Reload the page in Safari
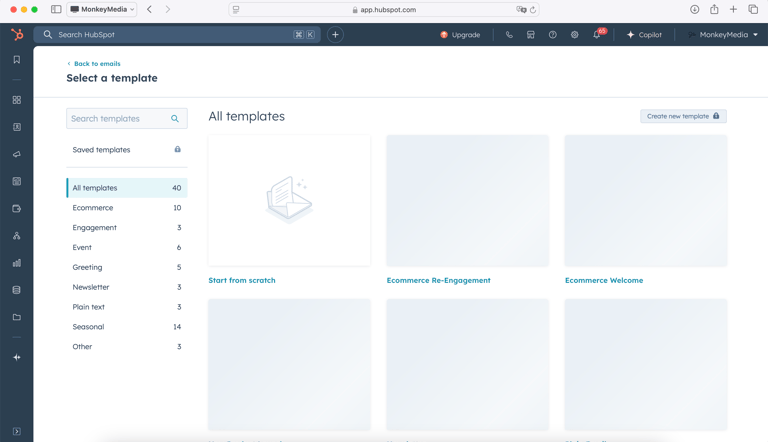768x442 pixels. click(533, 10)
